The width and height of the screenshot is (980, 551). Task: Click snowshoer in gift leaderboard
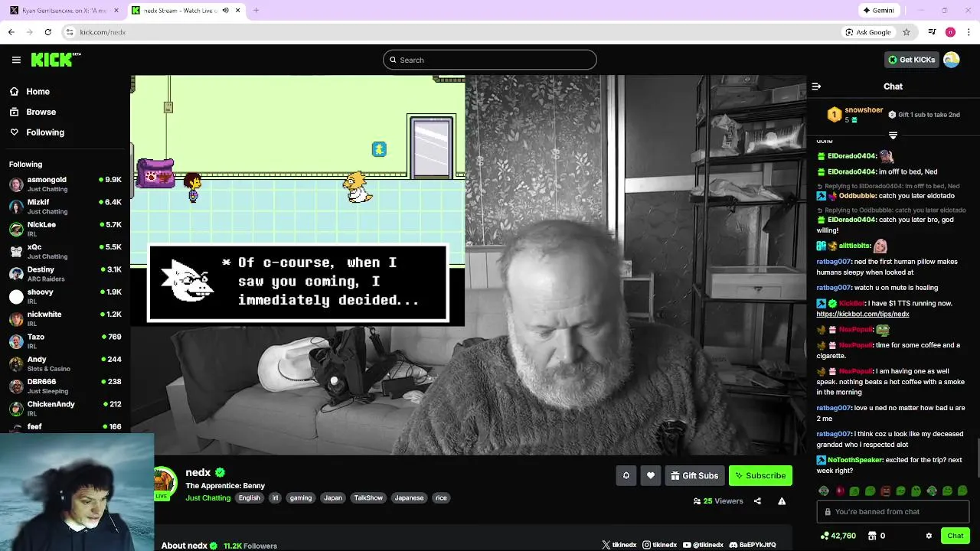864,110
